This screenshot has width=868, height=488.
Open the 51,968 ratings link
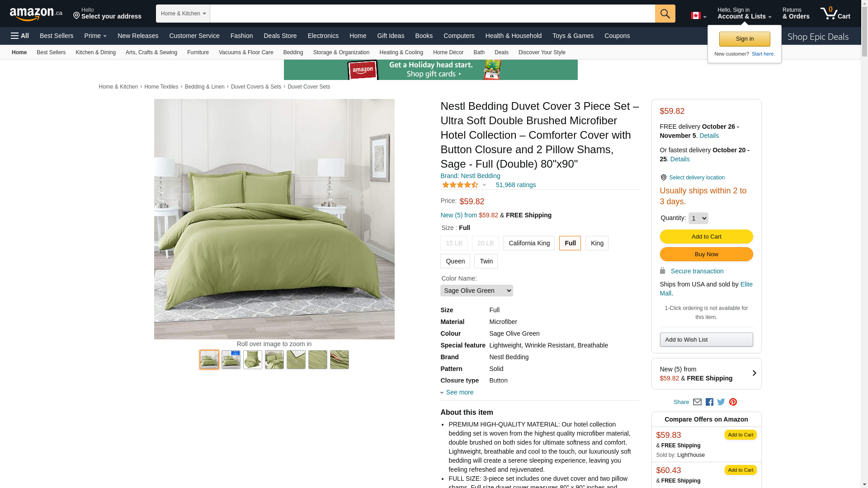[x=516, y=185]
